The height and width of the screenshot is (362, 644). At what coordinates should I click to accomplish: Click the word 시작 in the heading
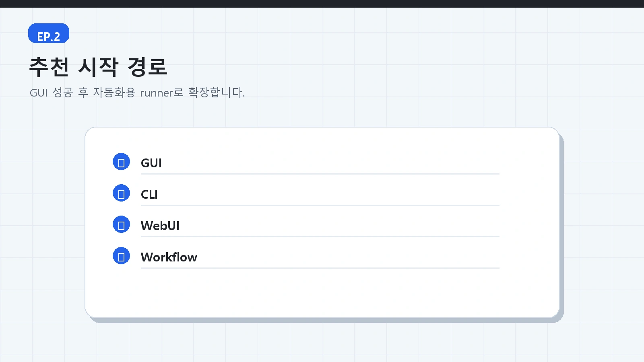point(99,67)
